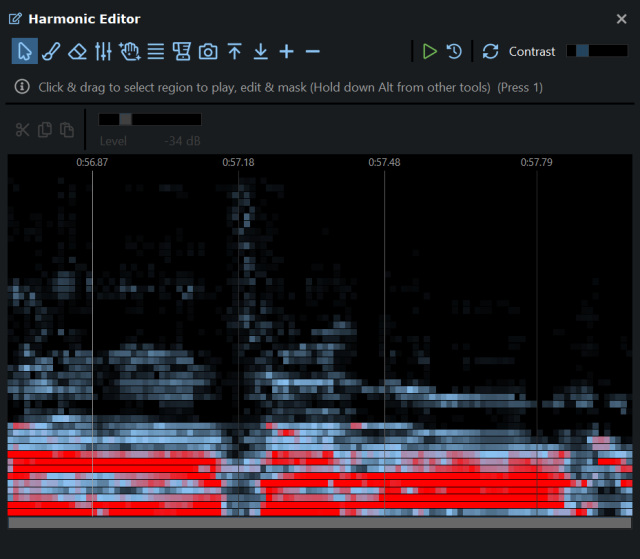Select the arrow selection tool
The height and width of the screenshot is (559, 640).
24,51
